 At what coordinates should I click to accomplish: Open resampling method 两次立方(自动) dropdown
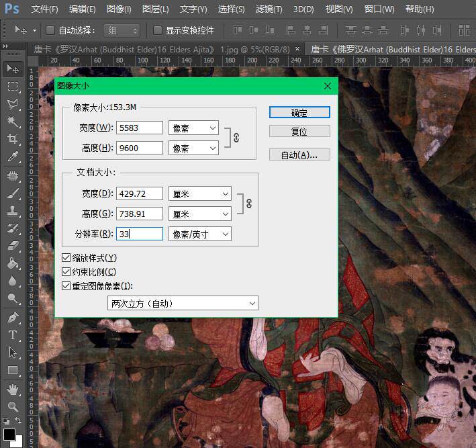183,303
